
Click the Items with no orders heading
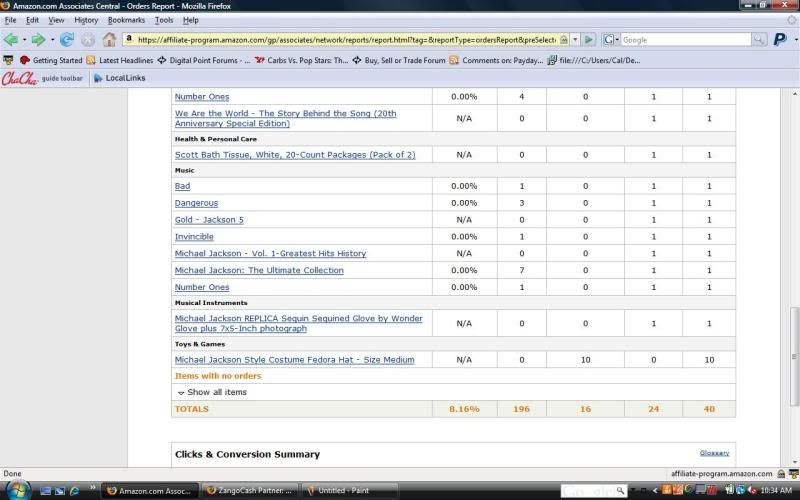(x=218, y=376)
